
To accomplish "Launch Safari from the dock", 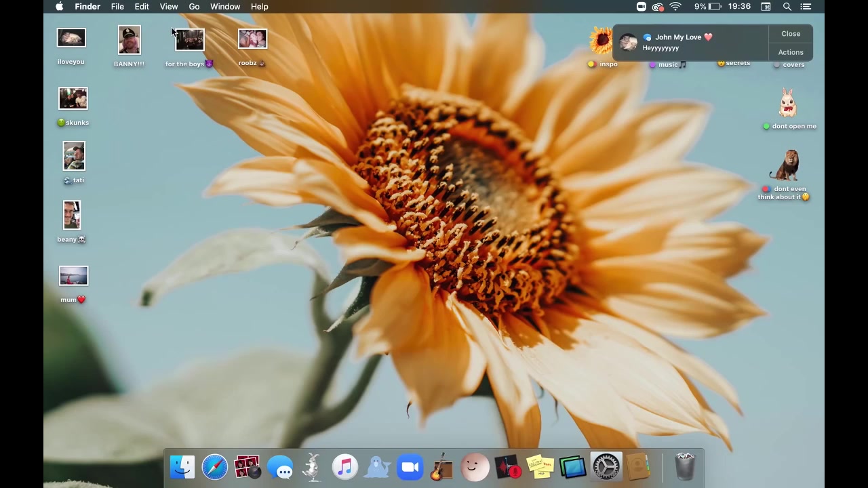I will tap(215, 467).
